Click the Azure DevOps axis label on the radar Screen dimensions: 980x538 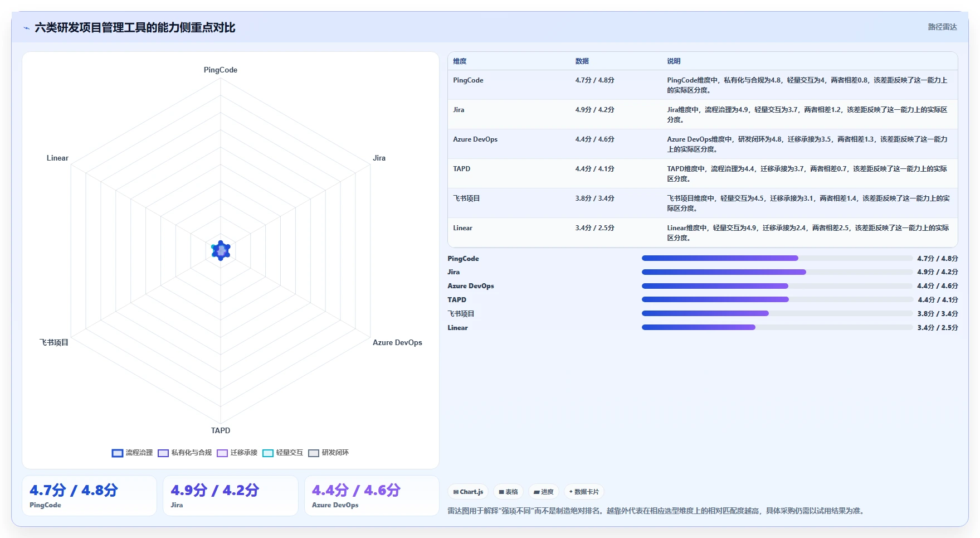point(397,342)
